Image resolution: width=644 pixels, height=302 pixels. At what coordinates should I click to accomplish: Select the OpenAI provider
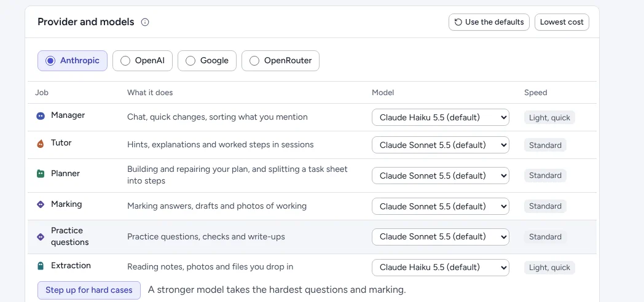[143, 61]
